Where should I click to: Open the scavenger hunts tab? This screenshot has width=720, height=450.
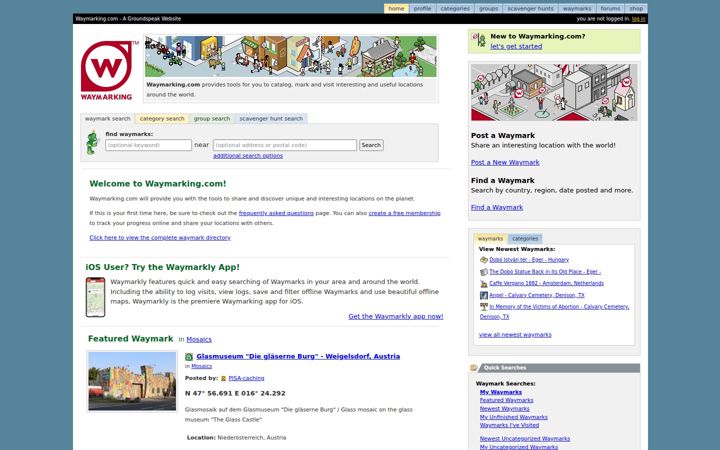530,8
